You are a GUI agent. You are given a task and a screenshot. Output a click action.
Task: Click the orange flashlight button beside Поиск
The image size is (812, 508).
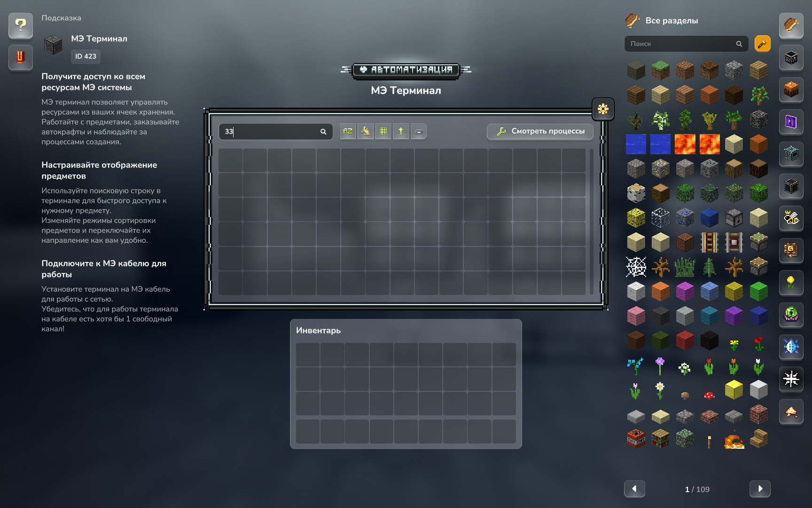point(762,44)
